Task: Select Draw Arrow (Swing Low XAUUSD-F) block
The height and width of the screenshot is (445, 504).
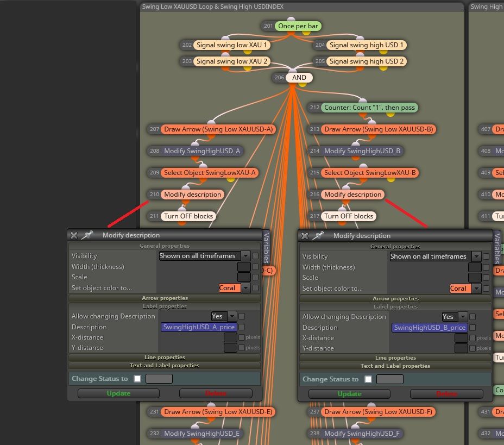Action: tap(378, 412)
